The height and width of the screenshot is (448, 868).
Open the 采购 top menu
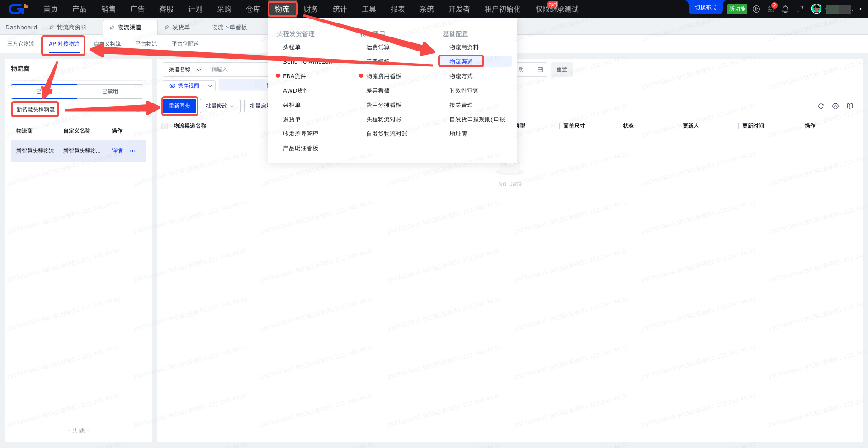tap(224, 9)
